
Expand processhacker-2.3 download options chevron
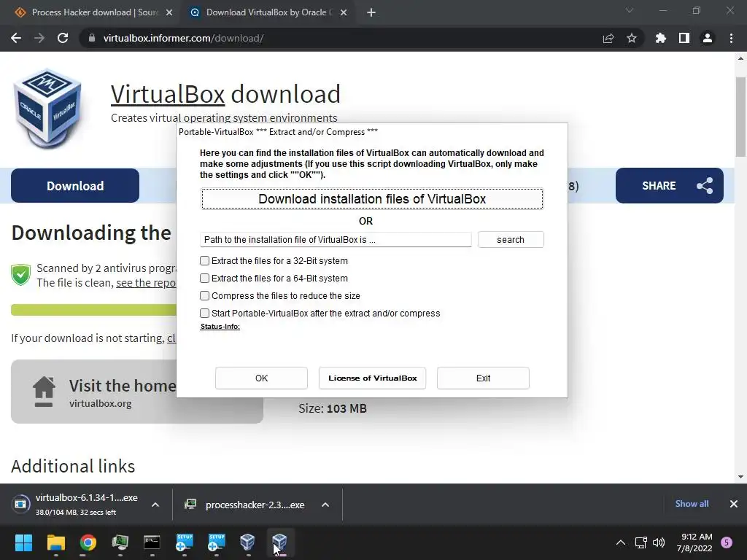325,505
